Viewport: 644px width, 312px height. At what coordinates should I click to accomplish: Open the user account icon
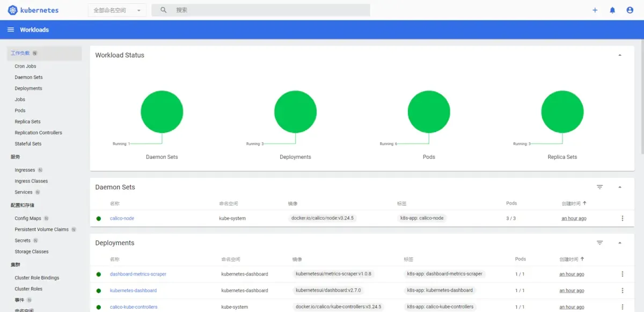click(630, 10)
